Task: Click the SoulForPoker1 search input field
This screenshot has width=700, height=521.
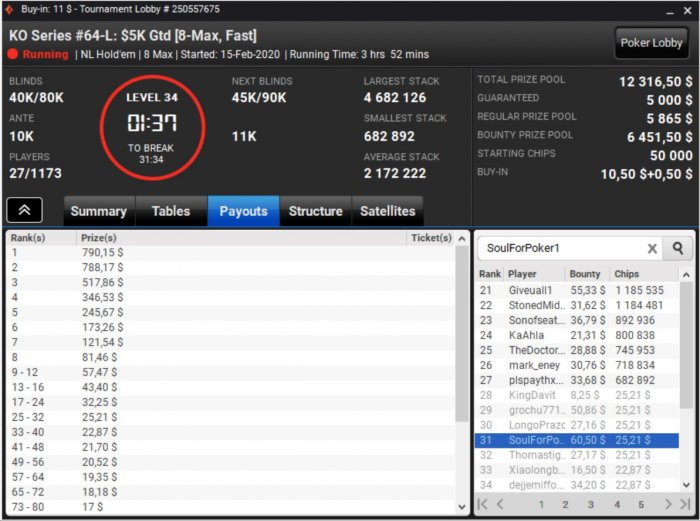Action: 562,248
